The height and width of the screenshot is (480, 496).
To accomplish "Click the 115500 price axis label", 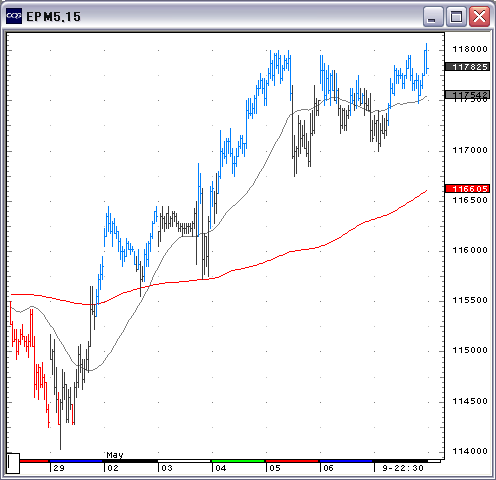I will point(470,301).
